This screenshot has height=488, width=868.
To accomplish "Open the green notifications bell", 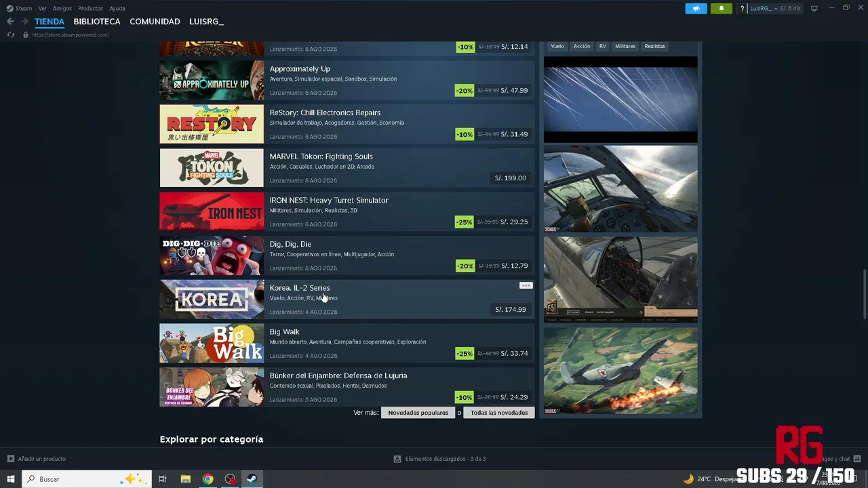I will tap(721, 8).
